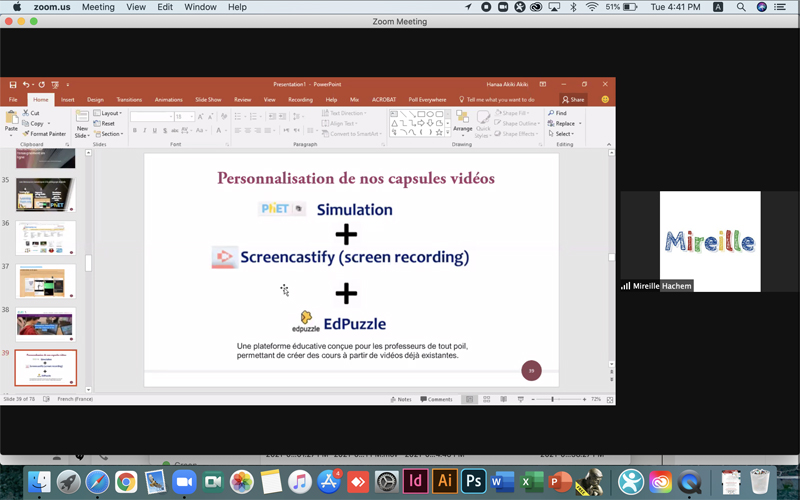The width and height of the screenshot is (800, 500).
Task: Click the Increase Font Size icon
Action: pos(201,117)
